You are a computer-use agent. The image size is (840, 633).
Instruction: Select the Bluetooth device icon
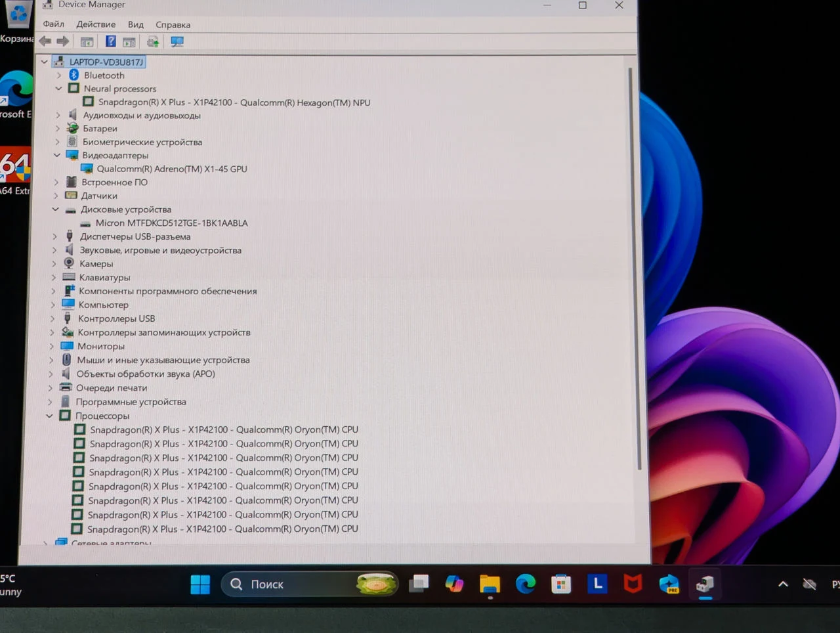(x=74, y=75)
